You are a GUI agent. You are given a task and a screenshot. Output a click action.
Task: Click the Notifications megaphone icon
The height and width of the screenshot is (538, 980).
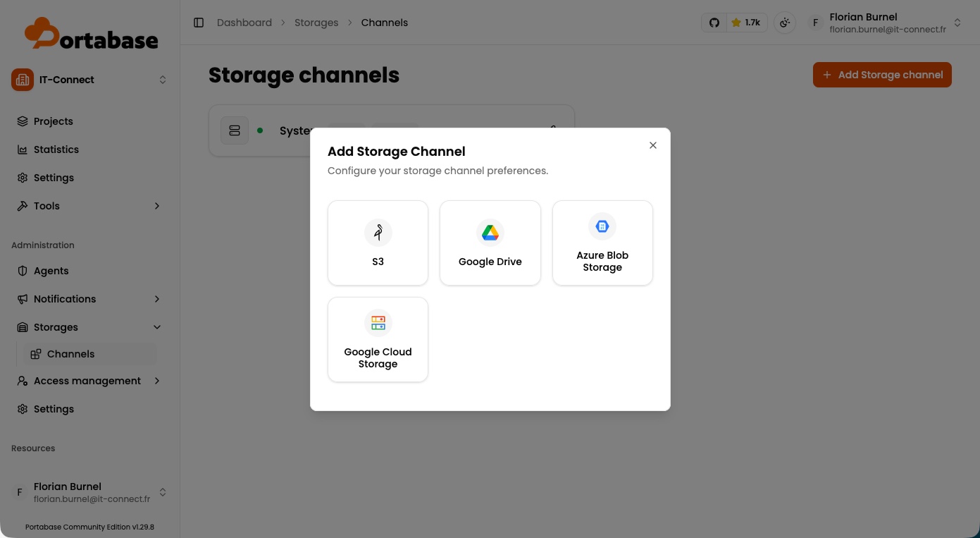23,299
